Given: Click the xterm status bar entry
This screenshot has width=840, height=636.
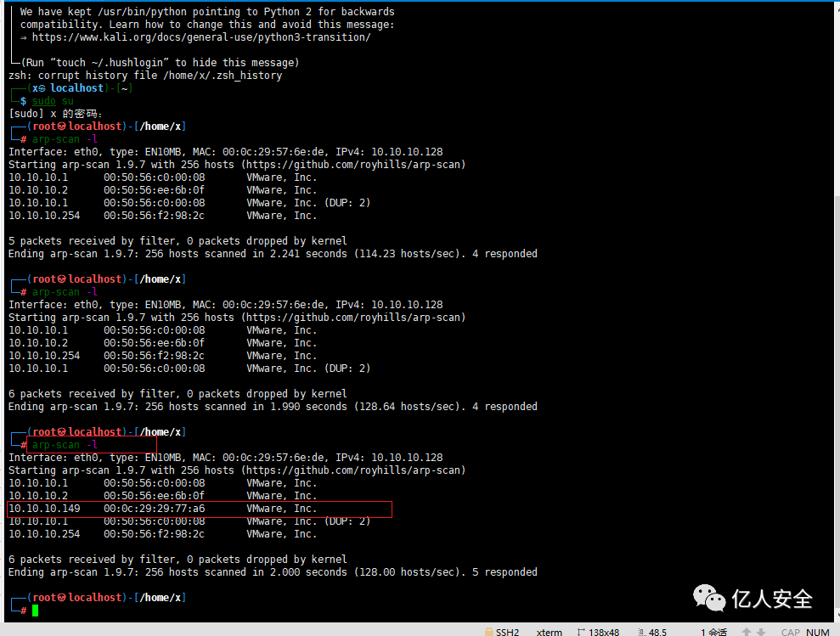Looking at the screenshot, I should coord(550,633).
